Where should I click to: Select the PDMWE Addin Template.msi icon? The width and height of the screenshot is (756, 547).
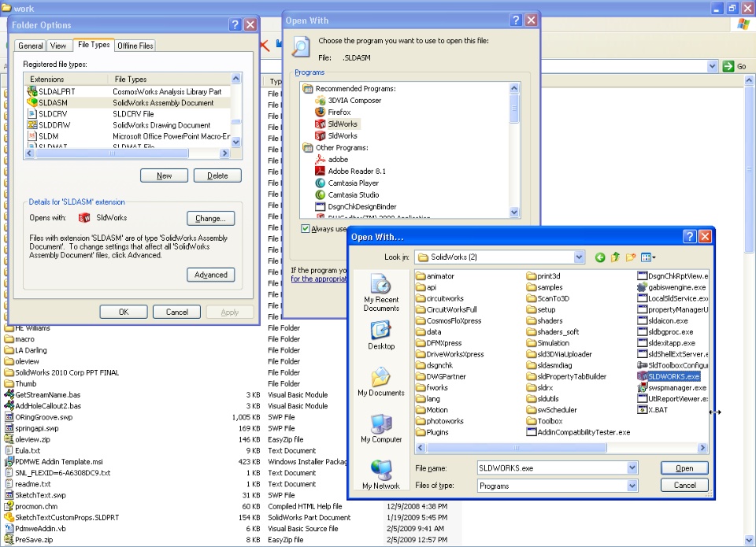click(x=9, y=462)
